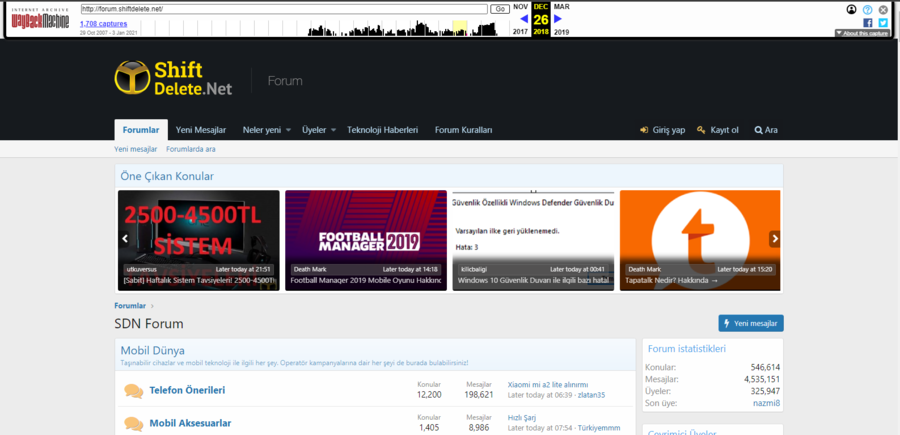Click the Wayback Go button
Screen dimensions: 900x435
[500, 9]
